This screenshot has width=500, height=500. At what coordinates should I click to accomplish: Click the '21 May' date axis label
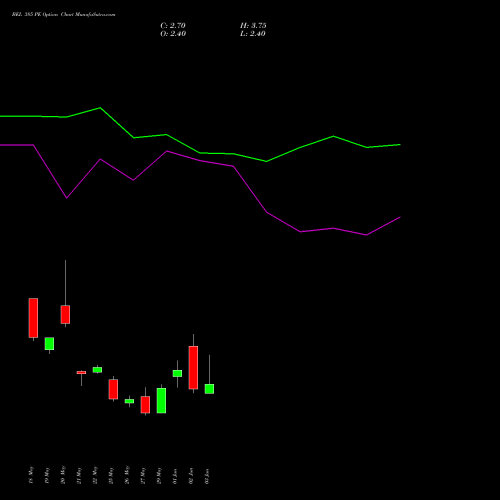[79, 475]
